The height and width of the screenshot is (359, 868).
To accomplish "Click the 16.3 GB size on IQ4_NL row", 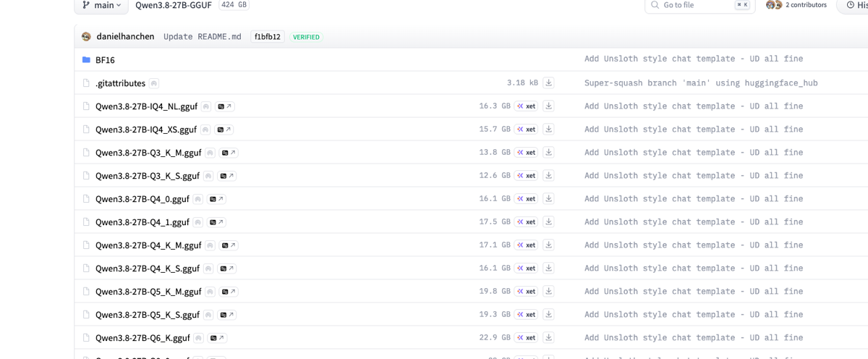I will coord(495,106).
